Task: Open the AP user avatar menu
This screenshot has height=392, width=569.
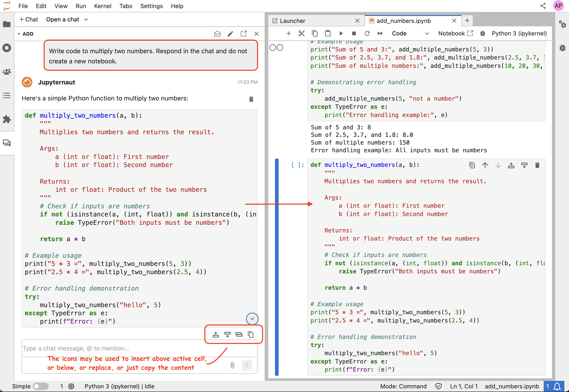Action: 558,6
